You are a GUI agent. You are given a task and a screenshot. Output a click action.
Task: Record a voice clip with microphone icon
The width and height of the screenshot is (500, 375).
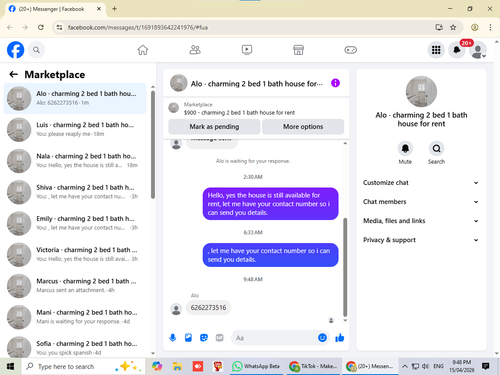[173, 338]
